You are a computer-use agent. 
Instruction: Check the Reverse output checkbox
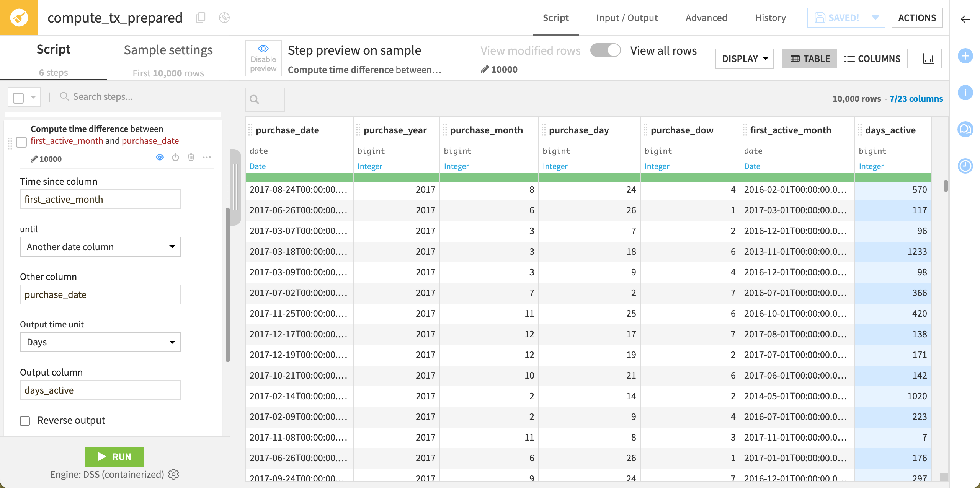(24, 421)
